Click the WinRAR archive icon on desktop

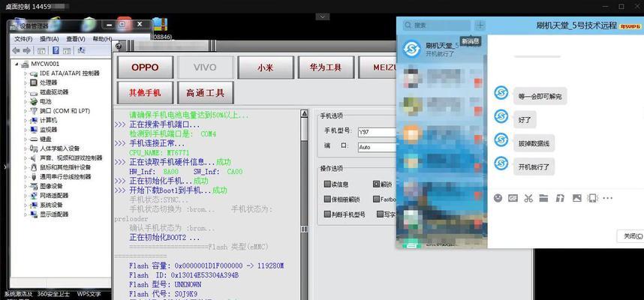click(x=159, y=25)
